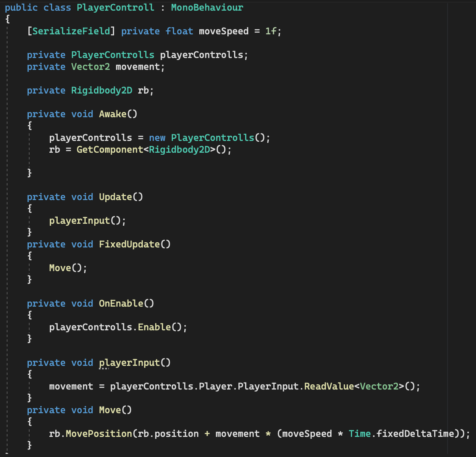Click Vector2 type in movement field

click(x=91, y=67)
